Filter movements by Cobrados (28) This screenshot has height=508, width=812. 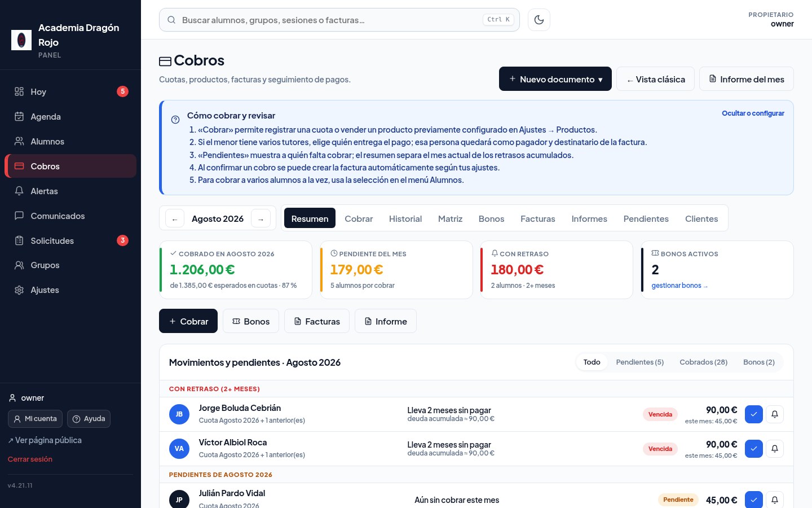click(x=704, y=362)
